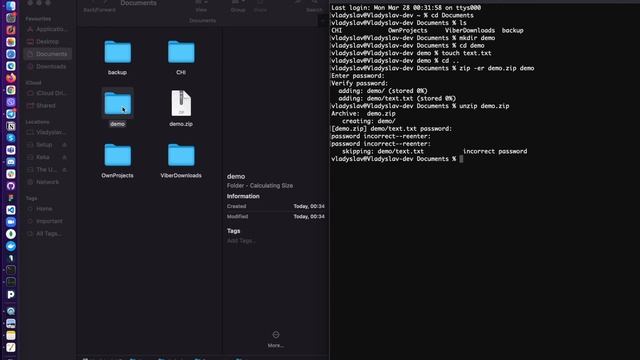Screen dimensions: 640x360
Task: Select the OwnProjects folder
Action: coord(118,155)
